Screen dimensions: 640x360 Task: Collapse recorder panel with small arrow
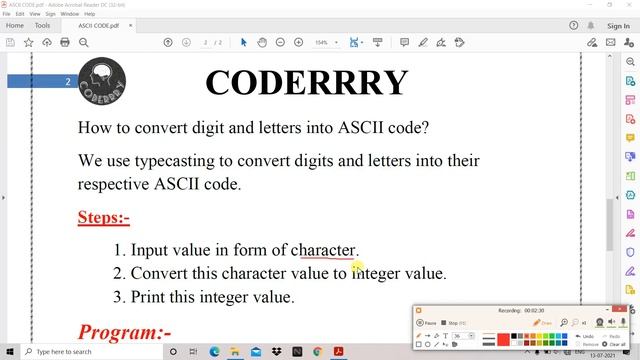(x=607, y=309)
